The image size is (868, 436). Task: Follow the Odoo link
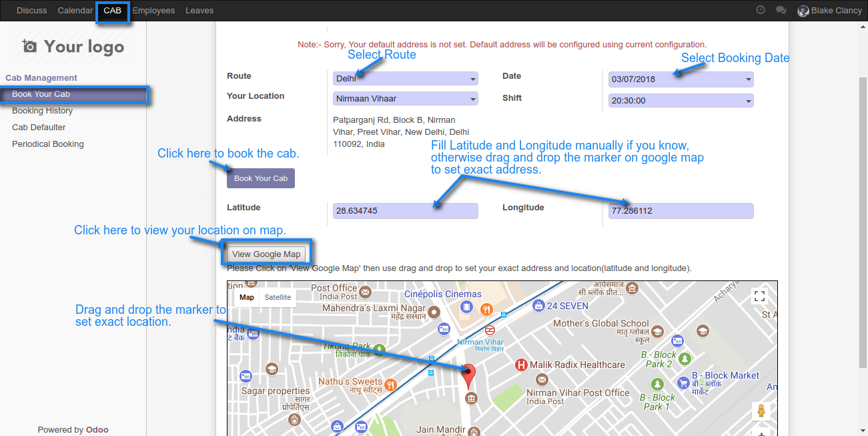97,430
